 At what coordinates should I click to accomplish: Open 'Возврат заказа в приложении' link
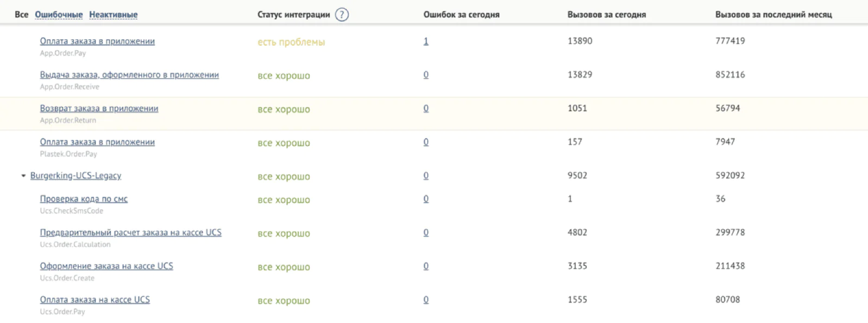99,109
